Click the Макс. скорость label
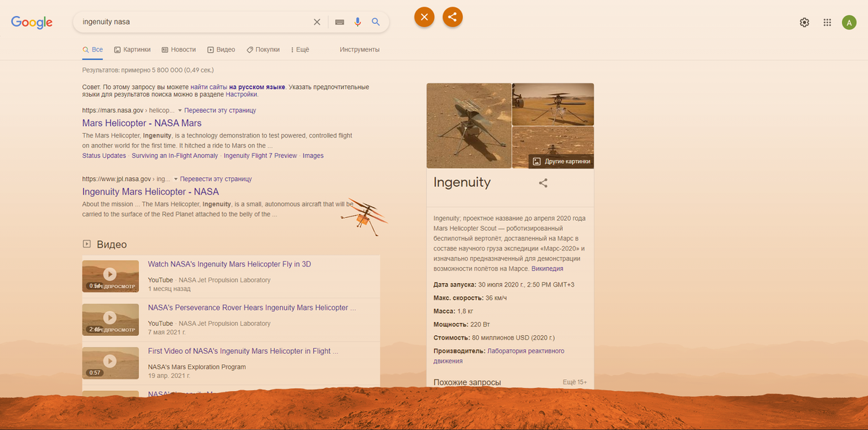 coord(458,298)
